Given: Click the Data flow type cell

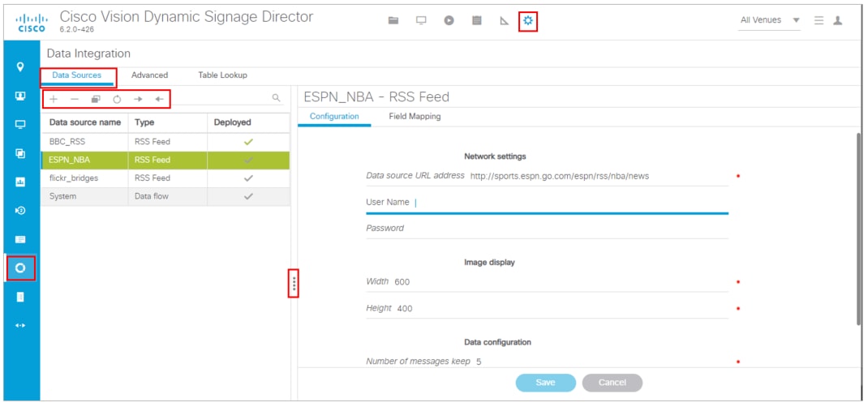Looking at the screenshot, I should pos(168,196).
